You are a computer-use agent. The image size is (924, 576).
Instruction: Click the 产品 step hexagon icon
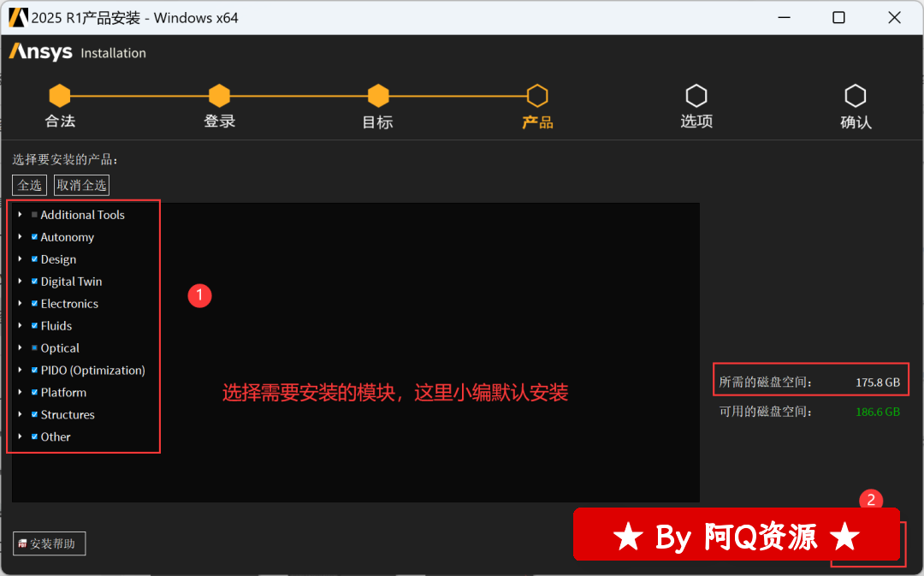click(x=537, y=96)
